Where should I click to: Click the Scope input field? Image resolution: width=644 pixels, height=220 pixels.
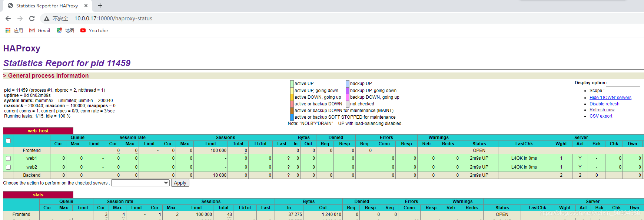click(x=623, y=90)
